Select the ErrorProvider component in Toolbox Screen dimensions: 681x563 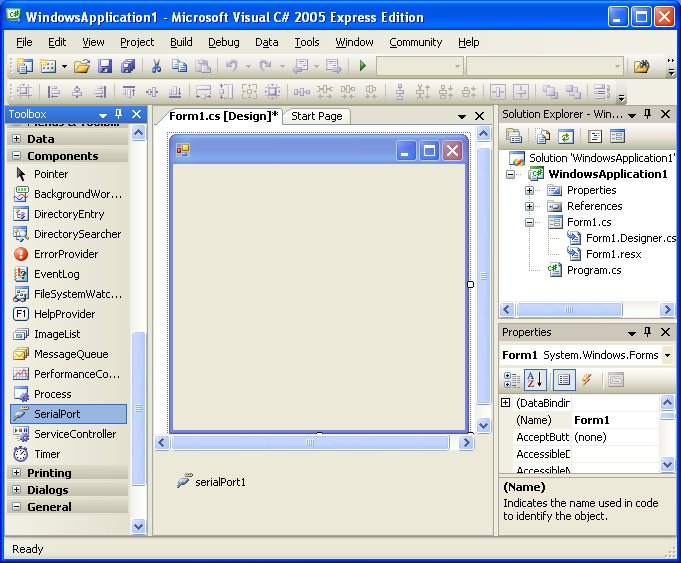pos(65,254)
